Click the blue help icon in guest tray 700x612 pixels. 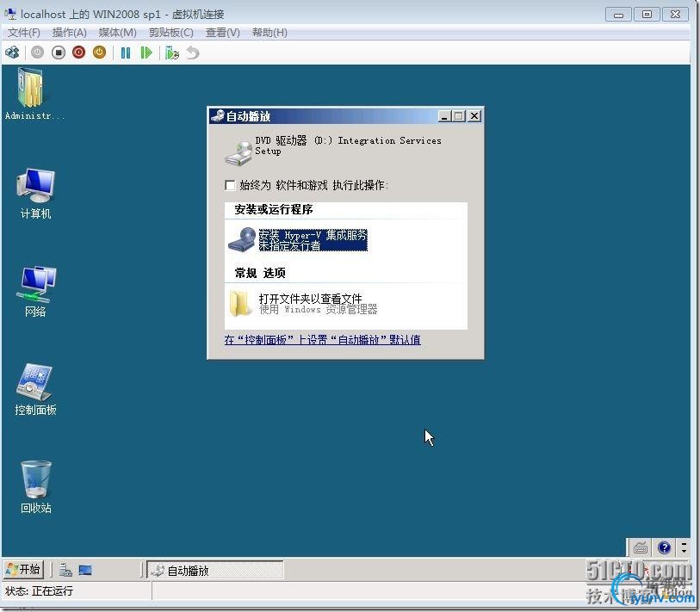point(664,547)
